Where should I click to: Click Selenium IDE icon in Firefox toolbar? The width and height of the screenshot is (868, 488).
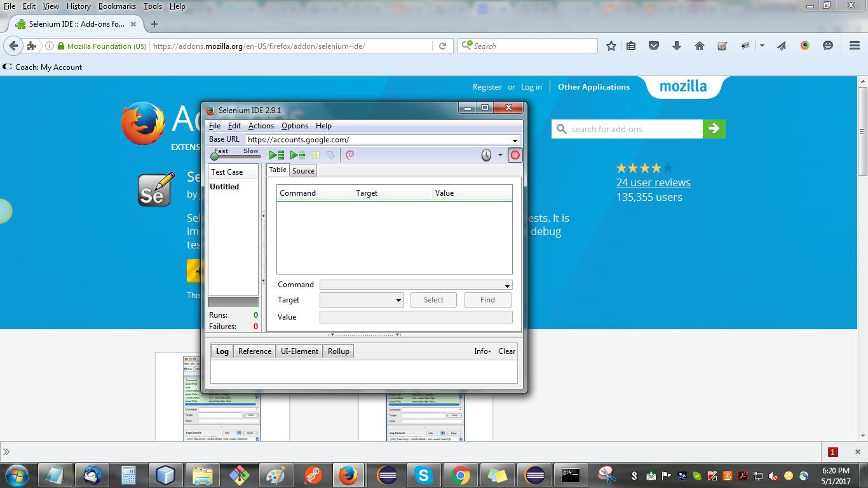coord(722,46)
